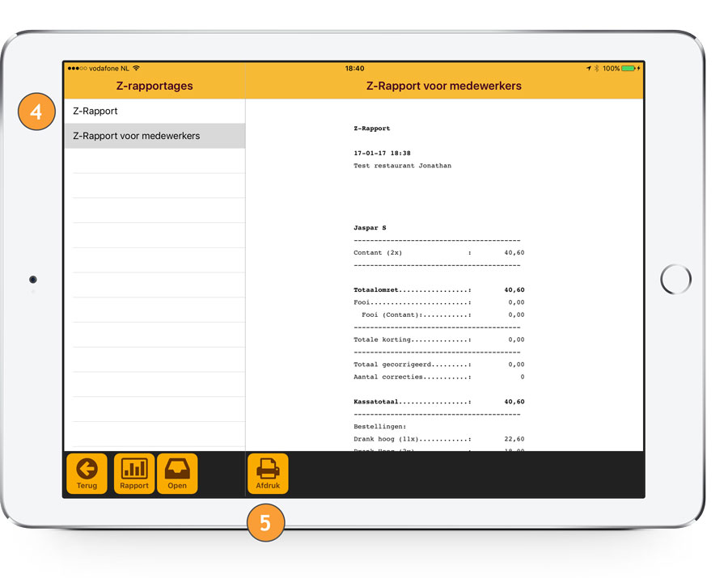Tap the vodafone NL carrier label

pos(108,69)
